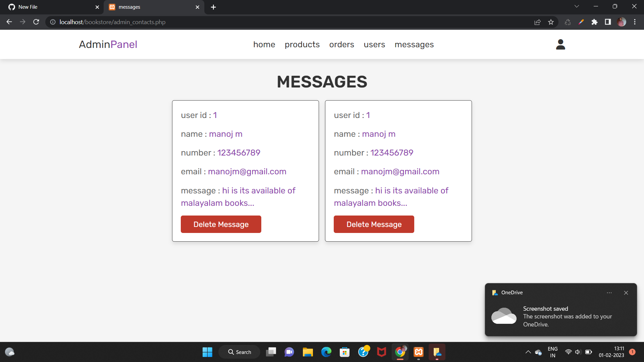Open Task View from taskbar
The image size is (644, 362).
coord(271,352)
